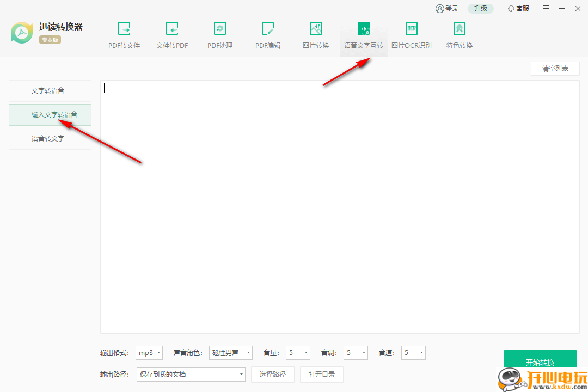The height and width of the screenshot is (392, 588).
Task: Open the 图片转换 feature
Action: click(x=316, y=34)
